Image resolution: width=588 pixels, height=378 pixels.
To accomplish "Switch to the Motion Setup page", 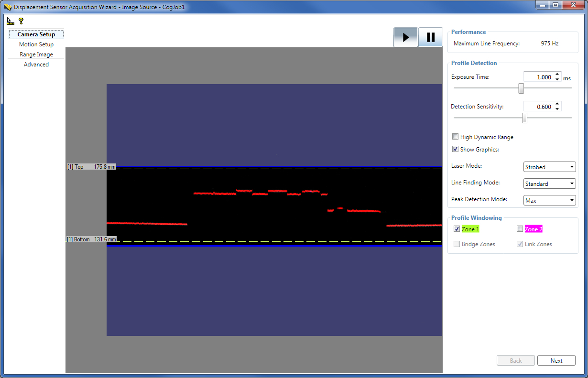I will point(36,44).
